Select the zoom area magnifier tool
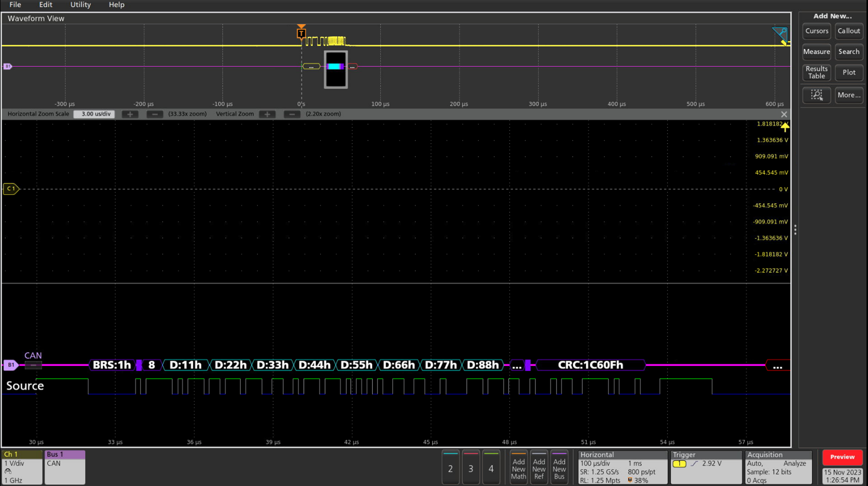The height and width of the screenshot is (486, 868). (816, 95)
